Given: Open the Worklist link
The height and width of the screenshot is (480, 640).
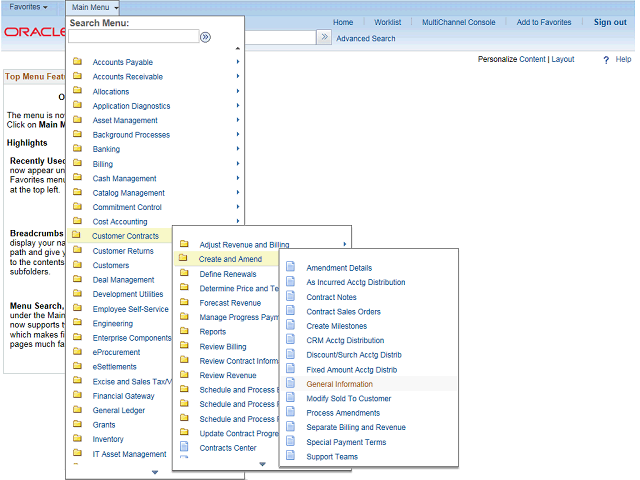Looking at the screenshot, I should click(387, 22).
